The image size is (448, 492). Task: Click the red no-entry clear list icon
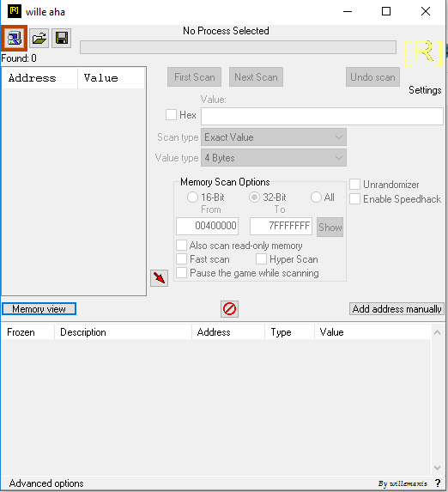pyautogui.click(x=229, y=309)
